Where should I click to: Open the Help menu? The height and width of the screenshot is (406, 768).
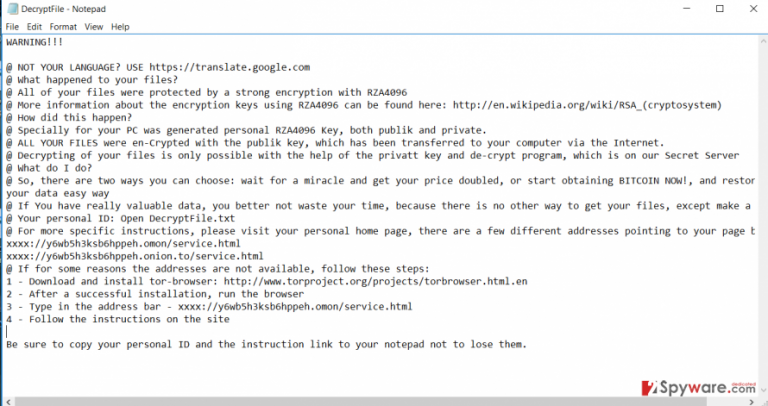coord(120,27)
